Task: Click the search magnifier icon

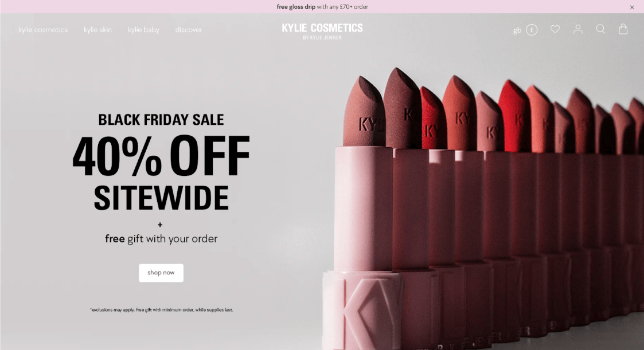Action: click(x=600, y=29)
